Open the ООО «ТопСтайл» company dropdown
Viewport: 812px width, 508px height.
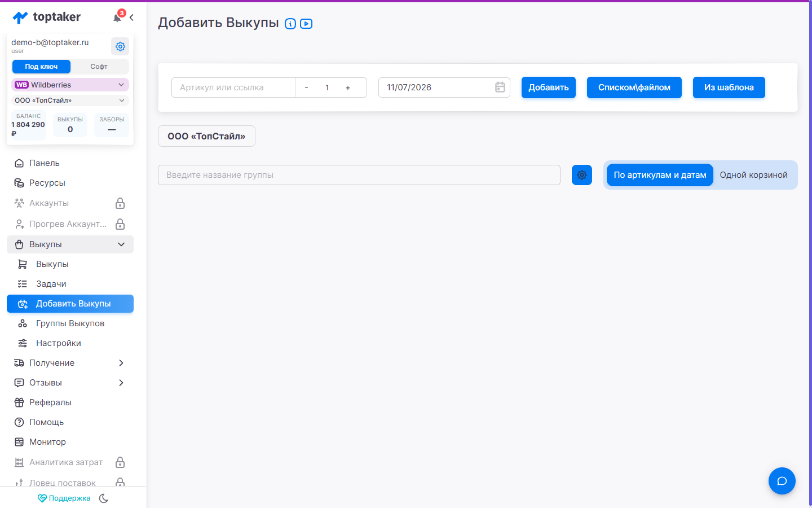coord(70,100)
